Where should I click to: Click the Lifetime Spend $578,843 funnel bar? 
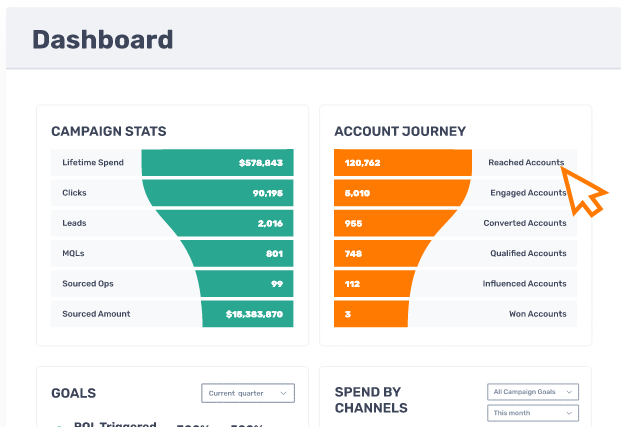(217, 162)
